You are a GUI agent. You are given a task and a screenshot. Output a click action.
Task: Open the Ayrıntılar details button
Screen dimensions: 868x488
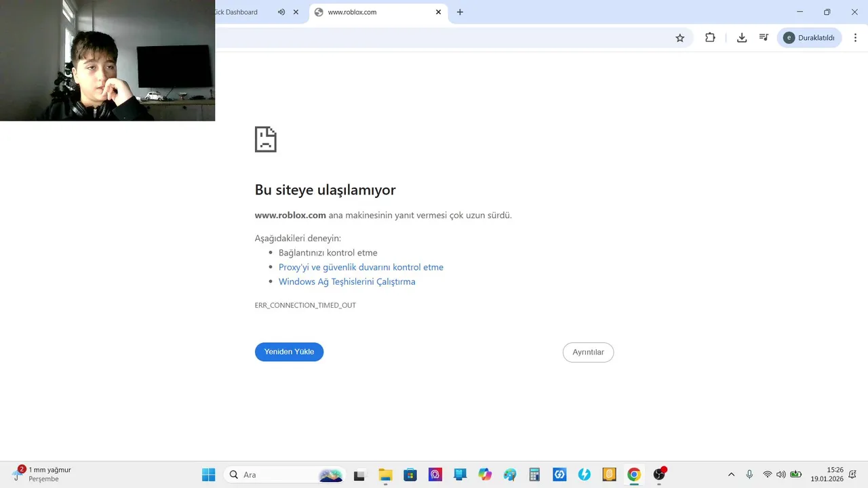(x=588, y=352)
